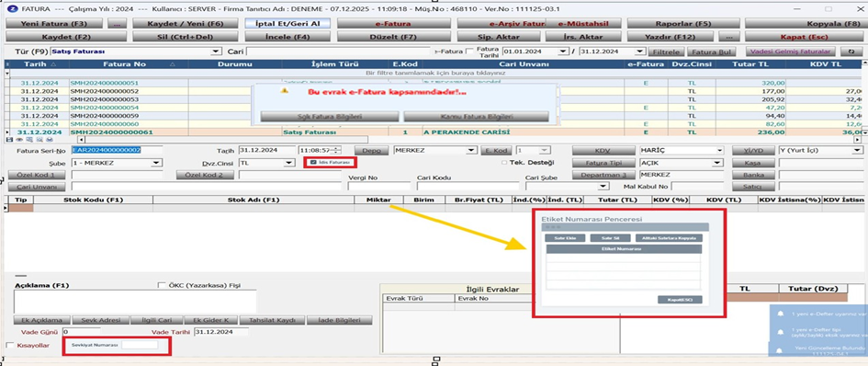Screen dimensions: 868x366
Task: Click the save icon below the invoice grid
Action: pos(8,140)
